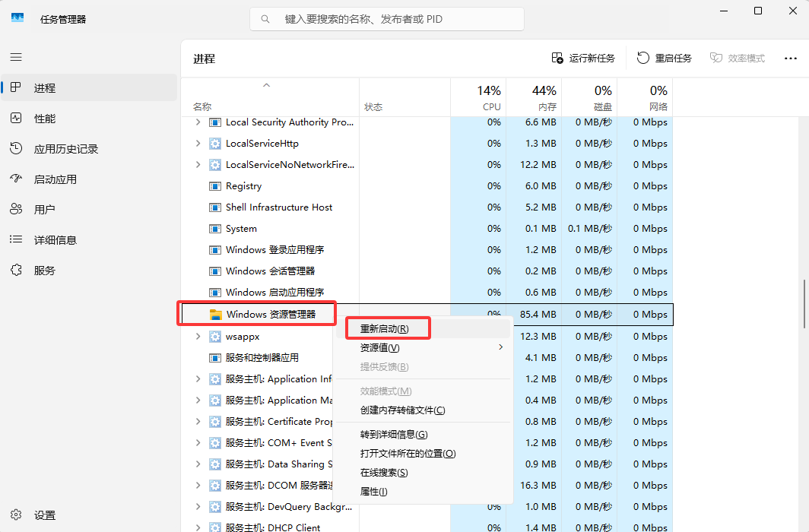The height and width of the screenshot is (532, 809).
Task: Sort by 网络 network column header
Action: (x=645, y=97)
